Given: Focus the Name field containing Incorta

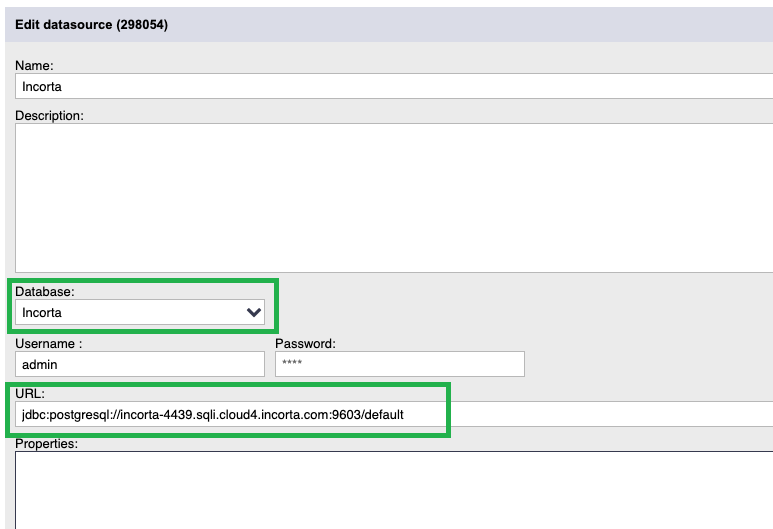Looking at the screenshot, I should 394,86.
